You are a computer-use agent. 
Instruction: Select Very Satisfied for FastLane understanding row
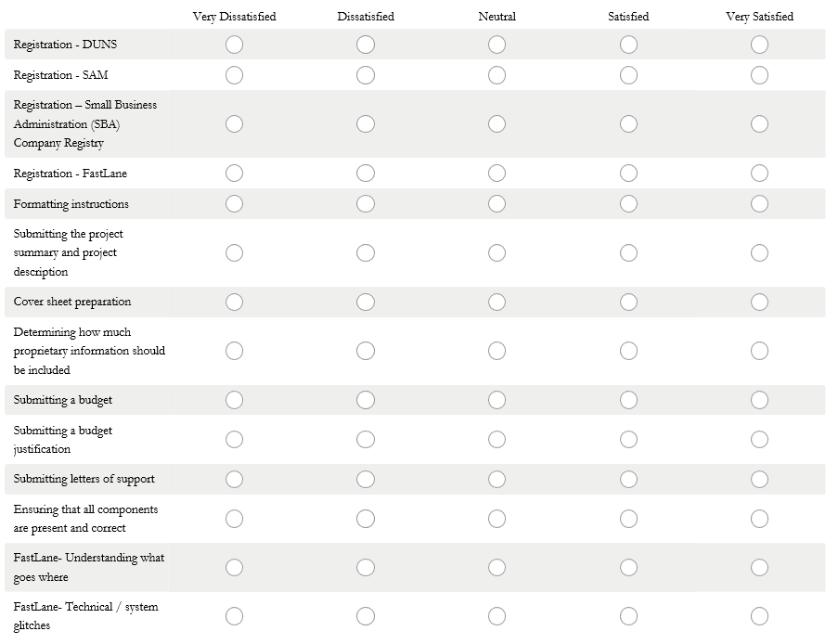(759, 567)
